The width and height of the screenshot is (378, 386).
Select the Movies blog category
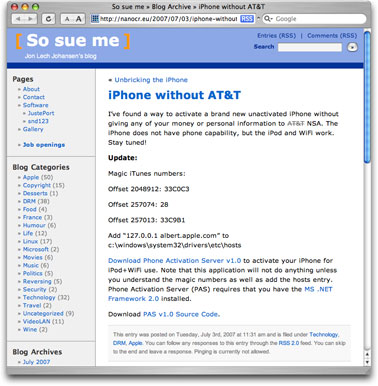(33, 257)
